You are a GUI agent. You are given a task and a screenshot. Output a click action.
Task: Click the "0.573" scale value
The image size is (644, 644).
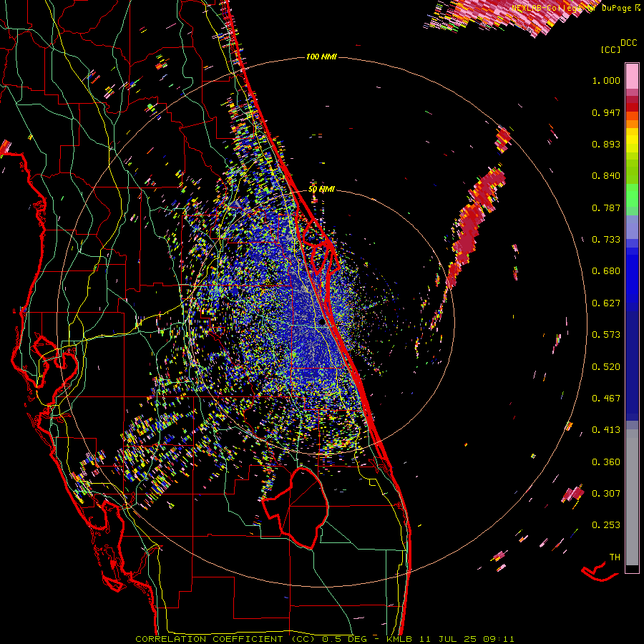[x=606, y=335]
